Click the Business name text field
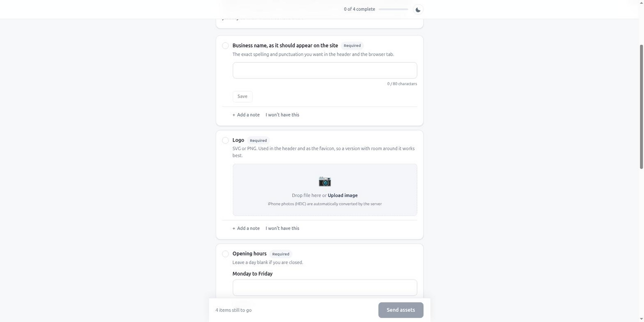This screenshot has height=322, width=644. tap(325, 70)
